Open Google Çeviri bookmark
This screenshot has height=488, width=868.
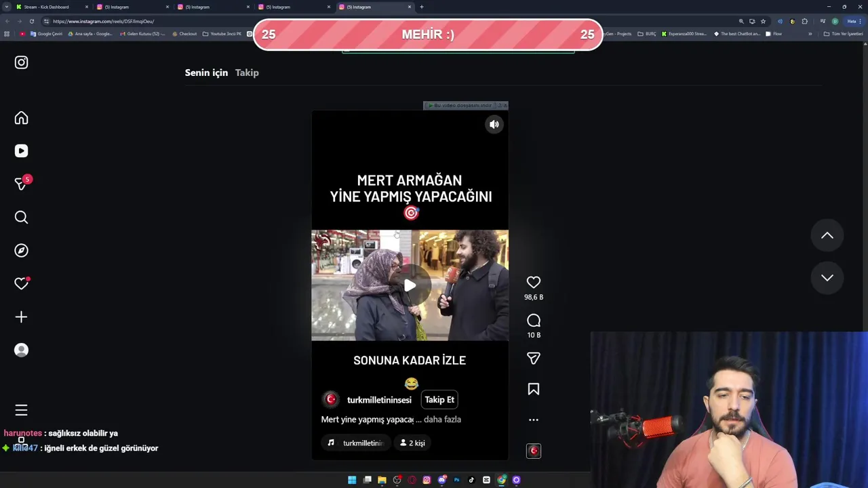click(x=46, y=34)
